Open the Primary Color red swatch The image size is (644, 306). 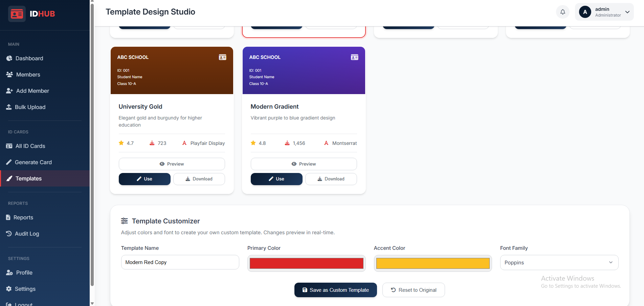(306, 263)
